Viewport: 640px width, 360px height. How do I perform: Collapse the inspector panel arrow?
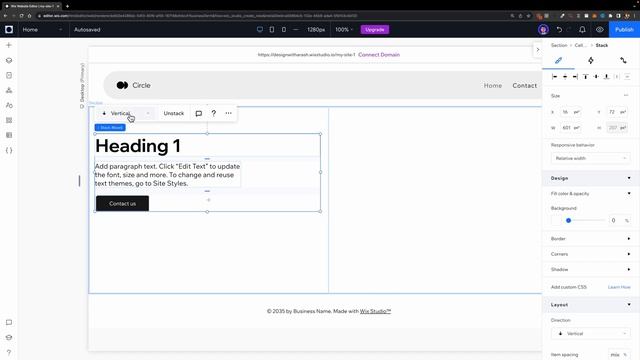click(x=538, y=49)
